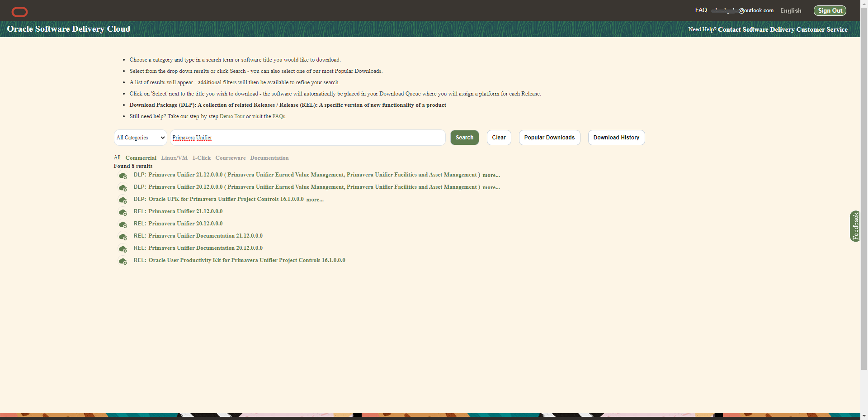
Task: Click the Sign Out button
Action: point(830,10)
